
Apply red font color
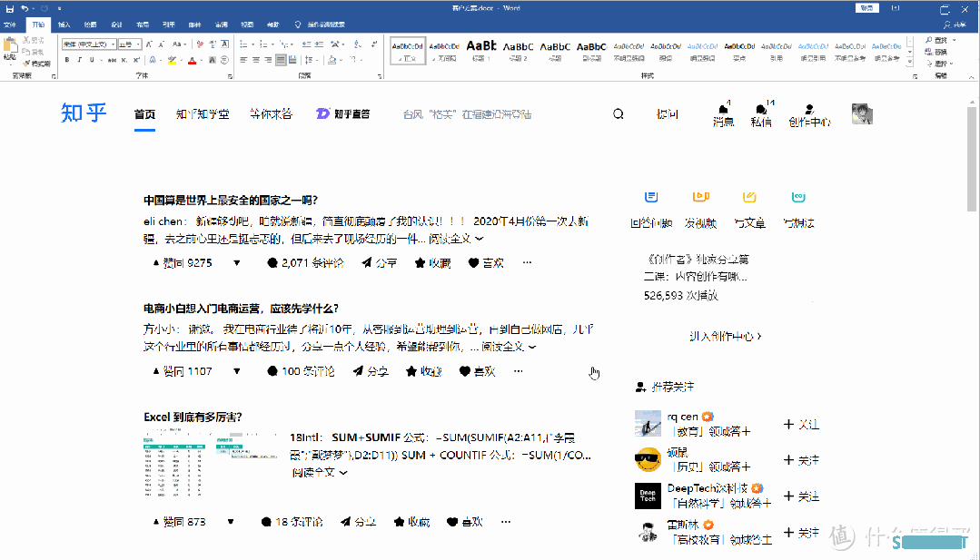pos(192,60)
